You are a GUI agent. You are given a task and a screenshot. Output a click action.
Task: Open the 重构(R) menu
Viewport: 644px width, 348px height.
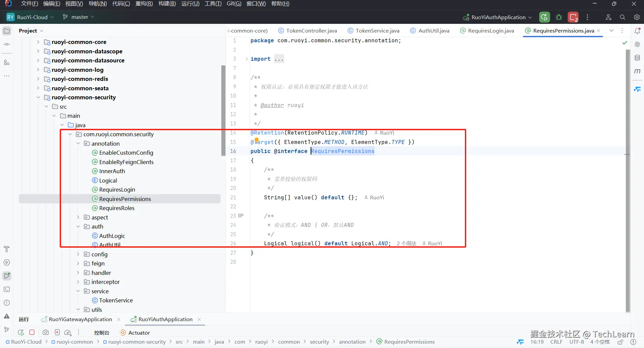[144, 4]
